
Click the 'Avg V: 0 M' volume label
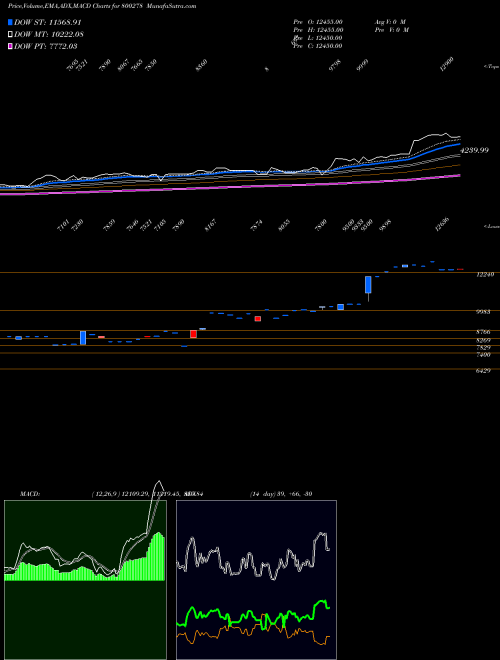[x=390, y=21]
